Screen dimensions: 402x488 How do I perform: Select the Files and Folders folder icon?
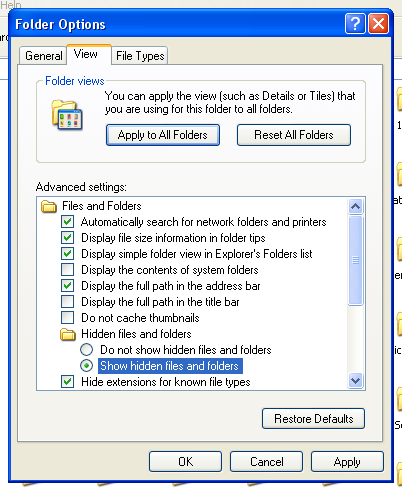coord(49,206)
